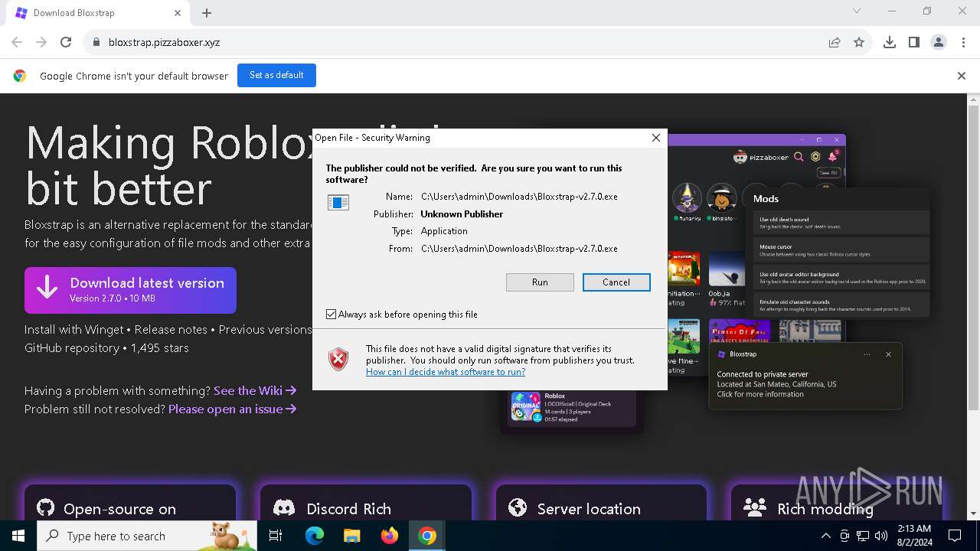980x551 pixels.
Task: Open GitHub repository link
Action: (x=71, y=348)
